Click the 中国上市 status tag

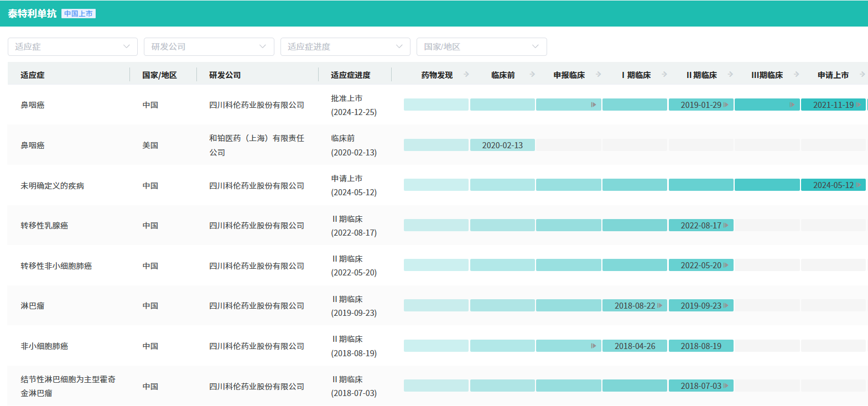click(79, 14)
